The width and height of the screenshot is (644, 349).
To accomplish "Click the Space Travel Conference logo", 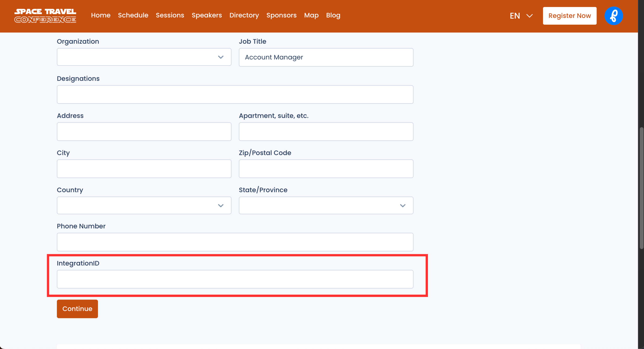I will [45, 16].
